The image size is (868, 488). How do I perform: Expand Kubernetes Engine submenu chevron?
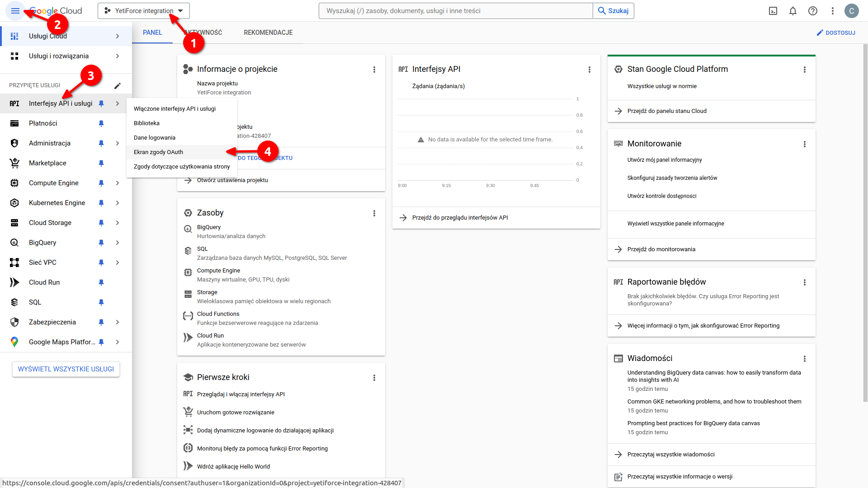118,203
